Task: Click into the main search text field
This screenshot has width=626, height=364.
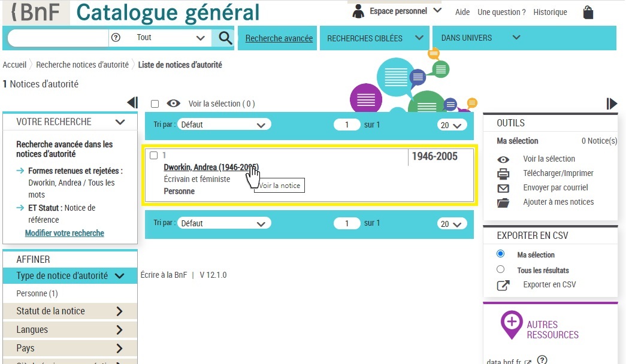Action: coord(58,38)
